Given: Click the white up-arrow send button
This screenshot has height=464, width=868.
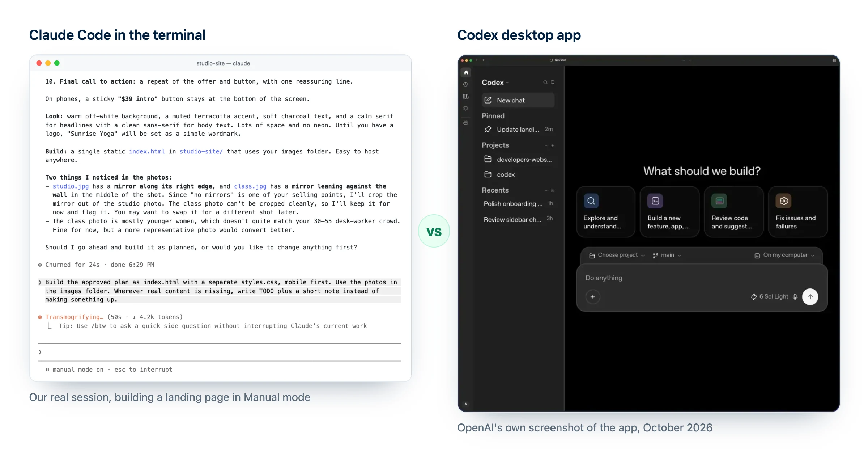Looking at the screenshot, I should point(810,297).
